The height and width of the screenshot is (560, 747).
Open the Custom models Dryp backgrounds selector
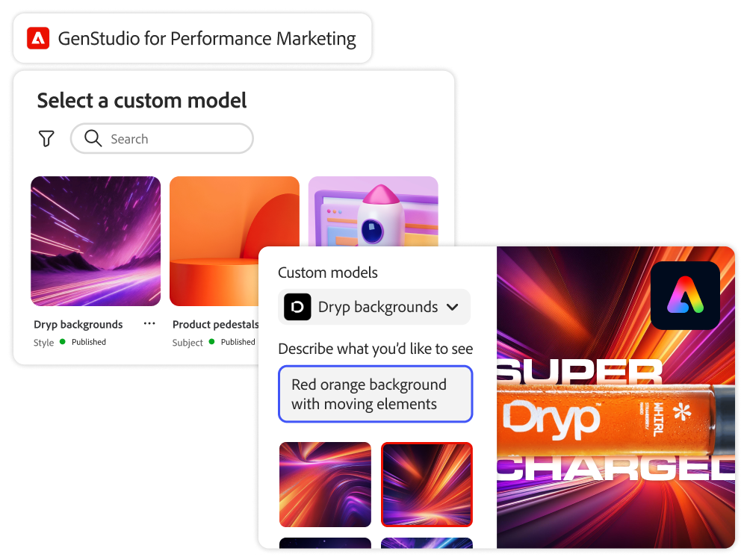point(374,307)
